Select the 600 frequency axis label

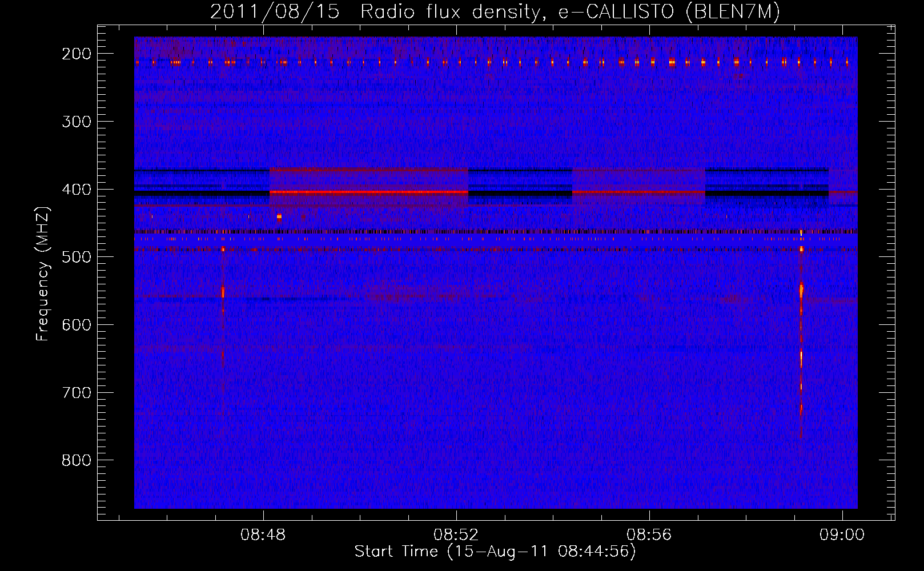pos(77,325)
